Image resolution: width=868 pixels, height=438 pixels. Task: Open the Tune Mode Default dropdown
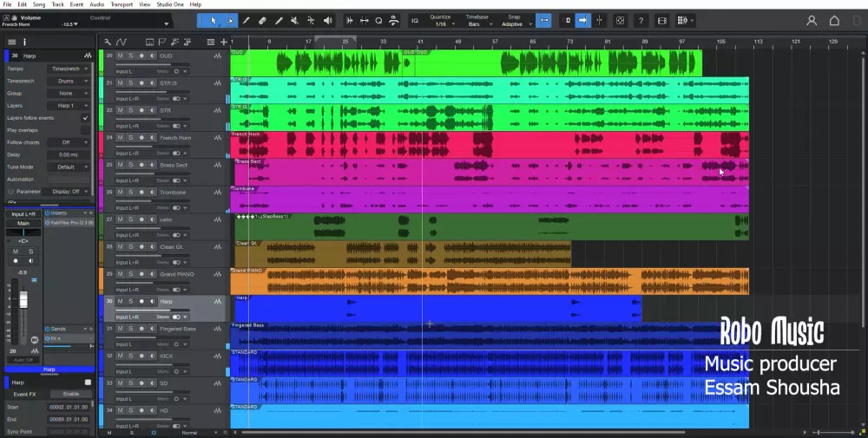click(69, 167)
